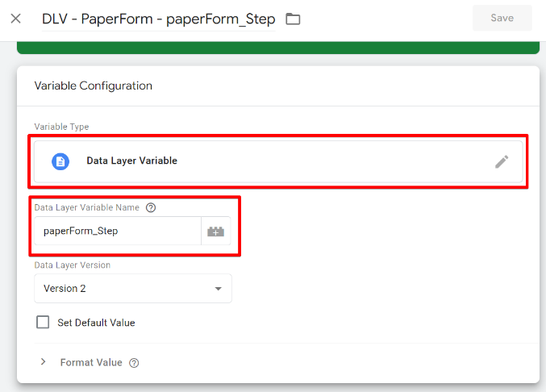Click the insert-variable brick icon
The image size is (546, 392).
(x=215, y=231)
